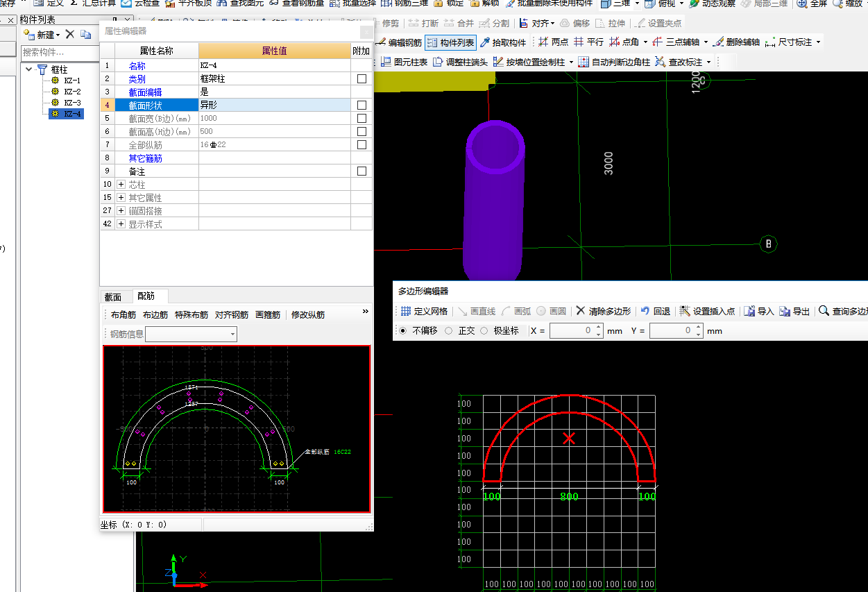Open the 查改标注 dropdown arrow
Screen dimensions: 868x592
[709, 62]
